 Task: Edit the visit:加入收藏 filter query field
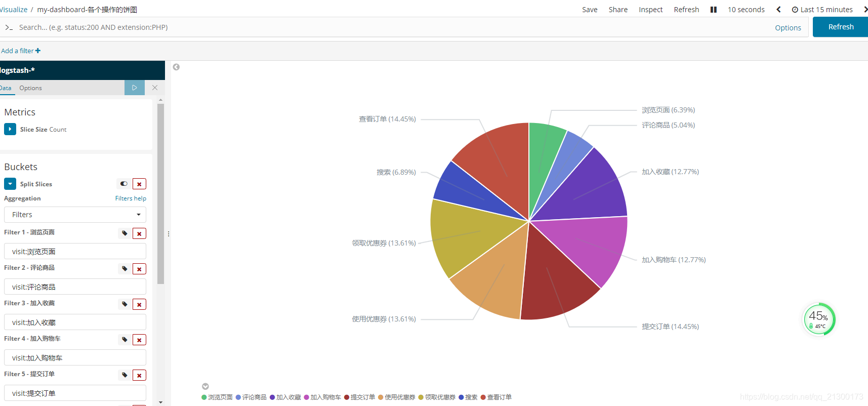click(75, 322)
